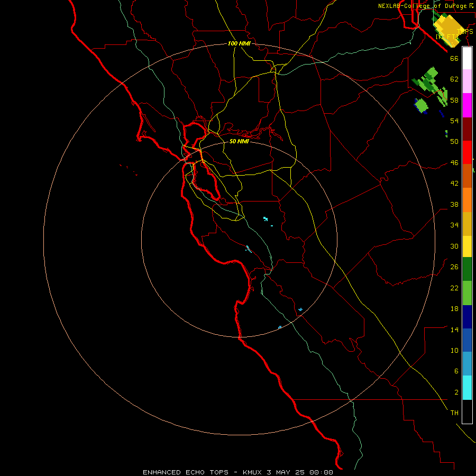Click the black TH legend swatch
The image size is (476, 476).
tap(467, 411)
